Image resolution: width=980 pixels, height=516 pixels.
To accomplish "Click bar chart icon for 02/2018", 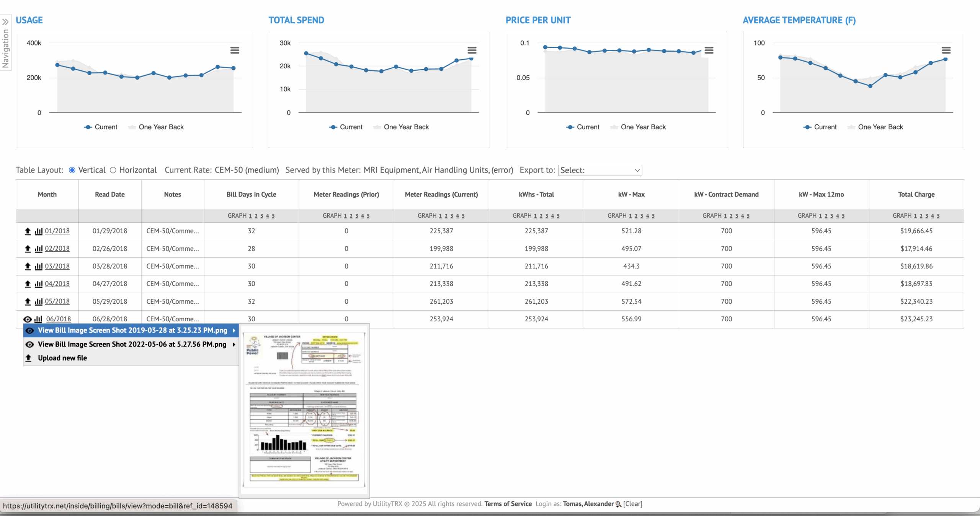I will (x=39, y=249).
